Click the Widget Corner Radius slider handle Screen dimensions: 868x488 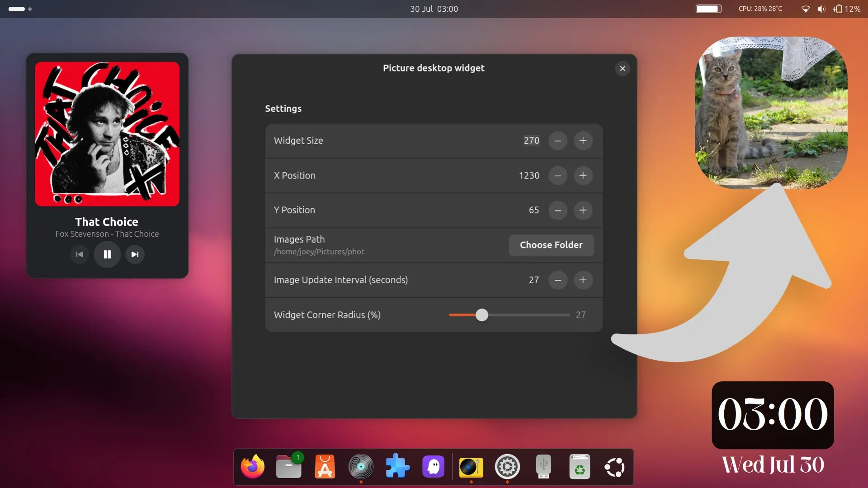[x=482, y=315]
